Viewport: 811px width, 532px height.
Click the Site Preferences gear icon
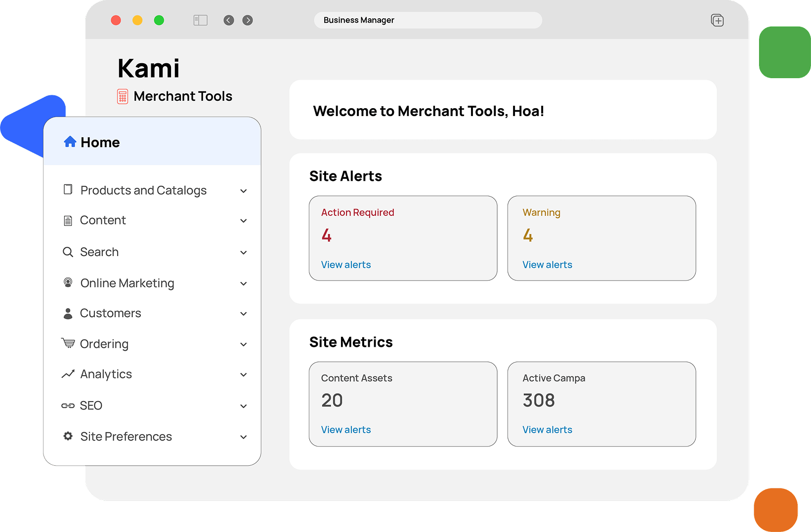pyautogui.click(x=68, y=436)
